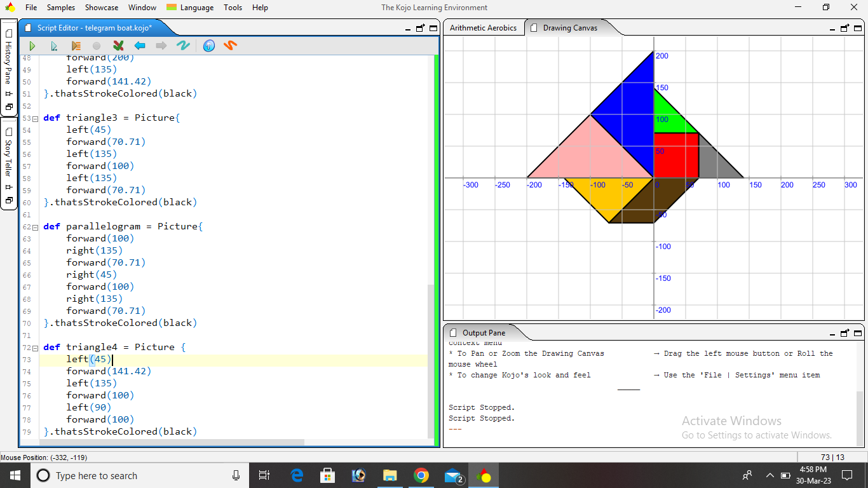Open the Language menu
The height and width of the screenshot is (488, 868).
pos(191,8)
